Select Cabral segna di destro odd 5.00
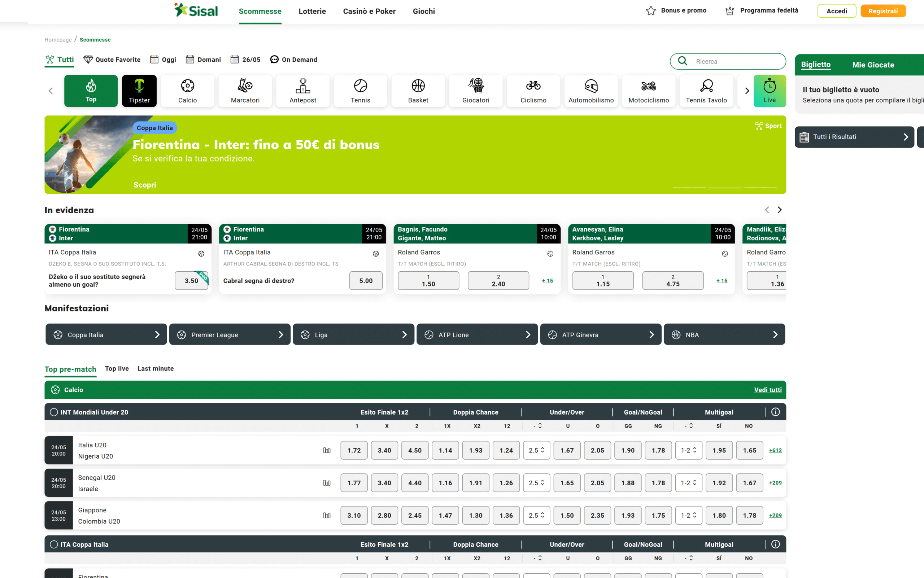 366,281
